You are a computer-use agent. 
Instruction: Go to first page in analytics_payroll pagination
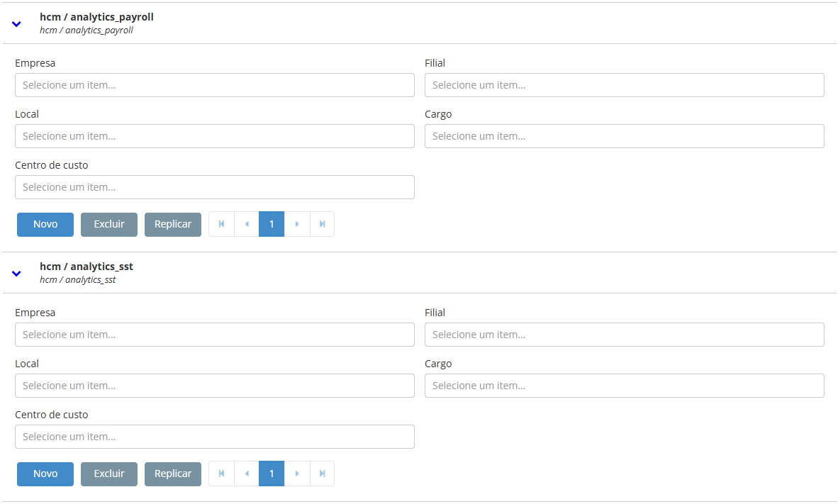point(220,223)
